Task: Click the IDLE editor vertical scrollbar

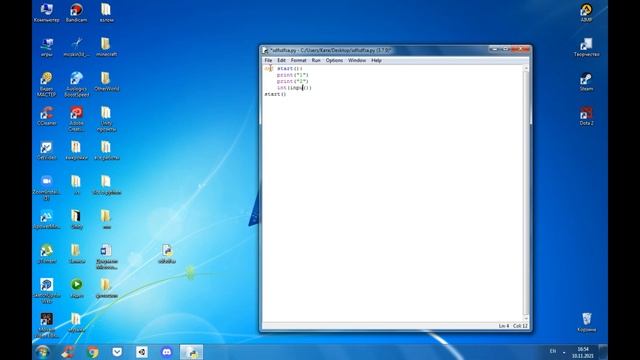Action: click(526, 193)
